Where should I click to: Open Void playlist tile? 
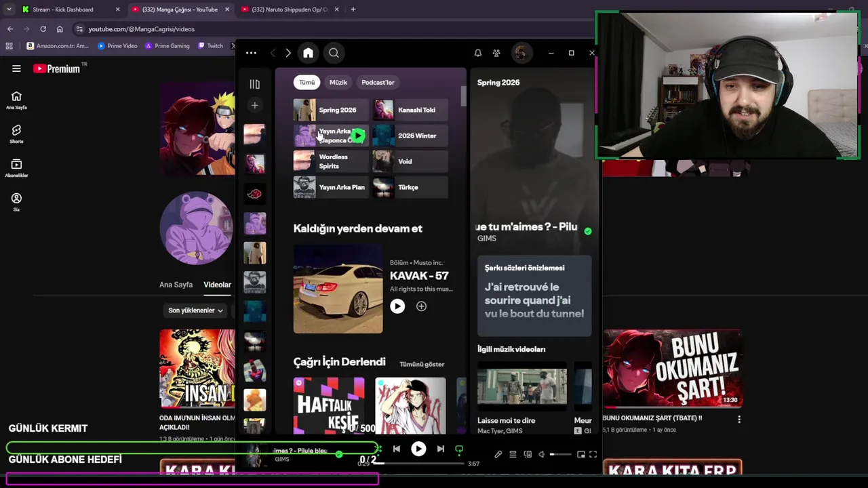click(x=410, y=161)
